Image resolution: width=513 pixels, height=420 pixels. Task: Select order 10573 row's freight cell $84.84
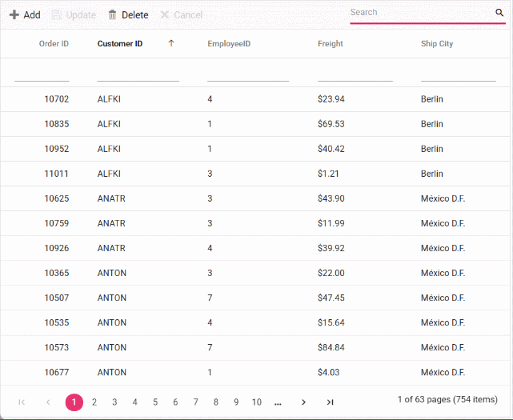click(331, 347)
